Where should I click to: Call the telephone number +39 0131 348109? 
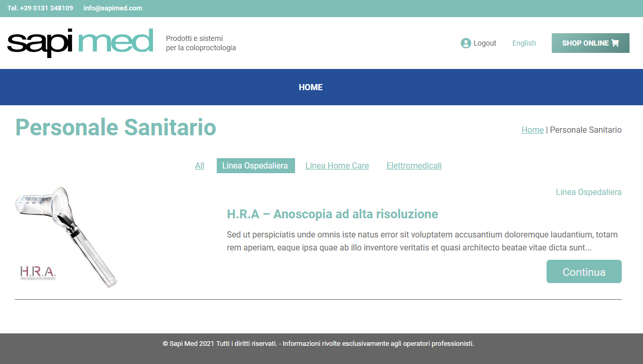click(40, 8)
